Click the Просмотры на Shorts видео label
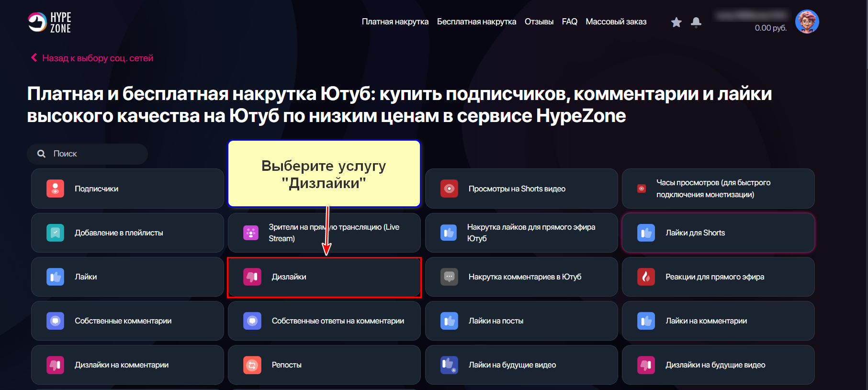 click(517, 189)
